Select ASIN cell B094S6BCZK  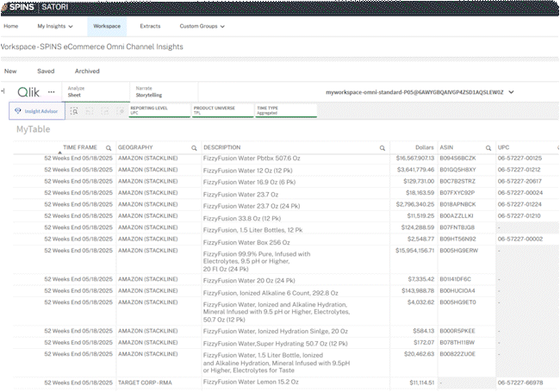[457, 159]
